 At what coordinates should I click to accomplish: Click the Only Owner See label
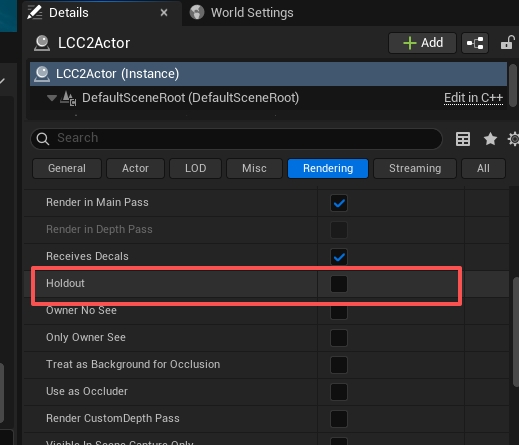pos(86,337)
